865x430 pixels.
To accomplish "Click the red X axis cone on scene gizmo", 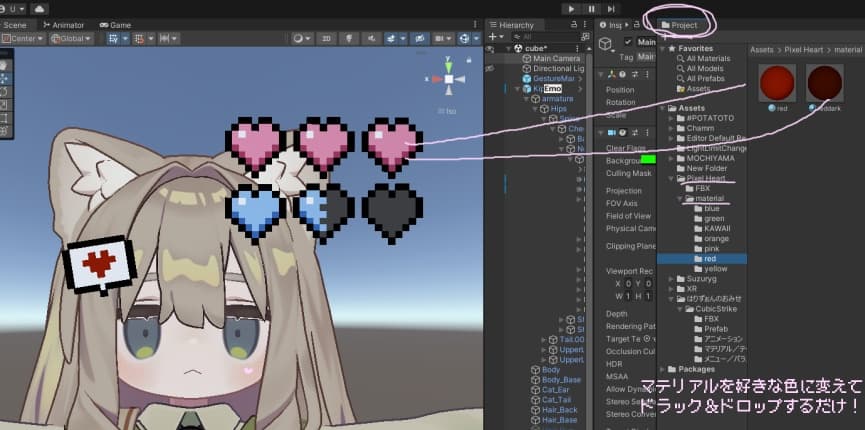I will pyautogui.click(x=436, y=79).
